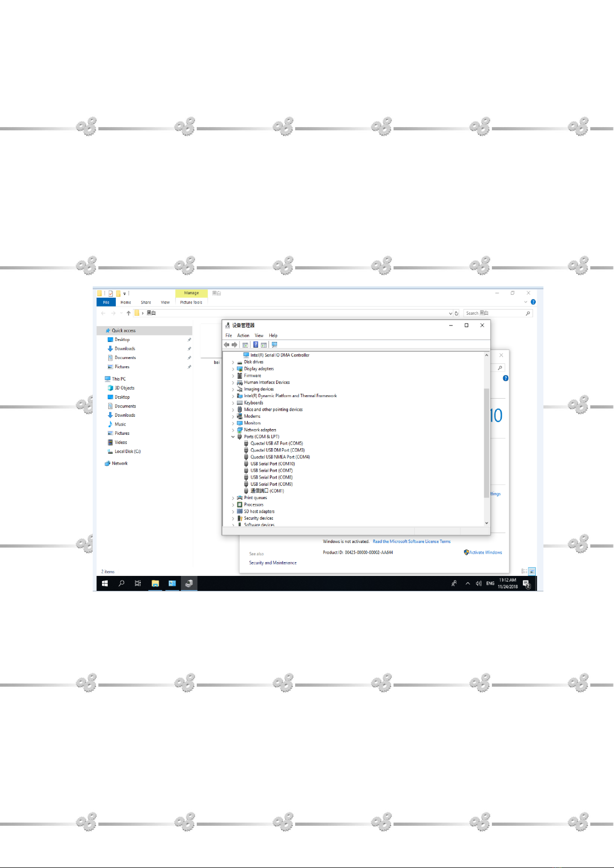Click the Music note icon in navigation pane
The image size is (614, 868).
(110, 424)
